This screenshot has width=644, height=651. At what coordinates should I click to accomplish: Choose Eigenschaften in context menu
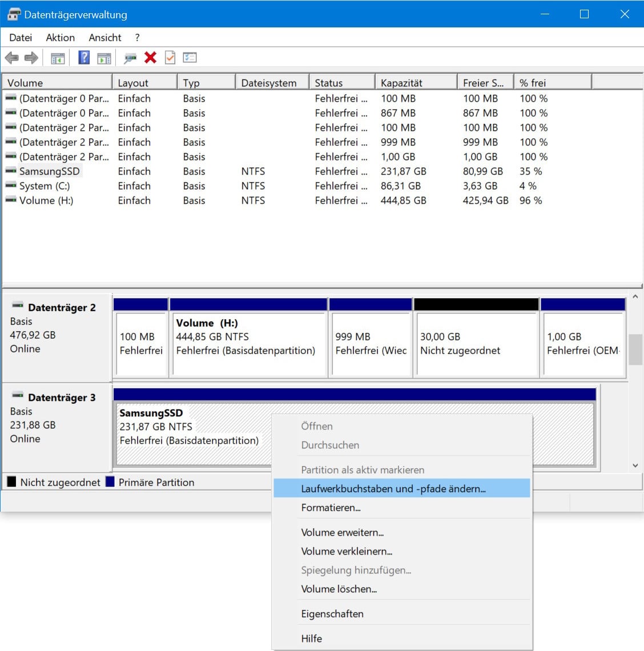[x=401, y=614]
